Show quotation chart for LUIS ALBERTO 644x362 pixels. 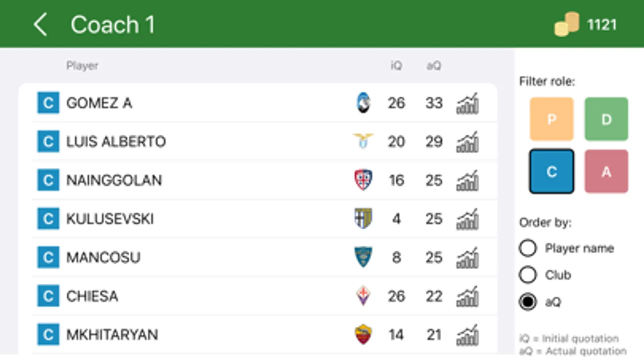(x=467, y=142)
